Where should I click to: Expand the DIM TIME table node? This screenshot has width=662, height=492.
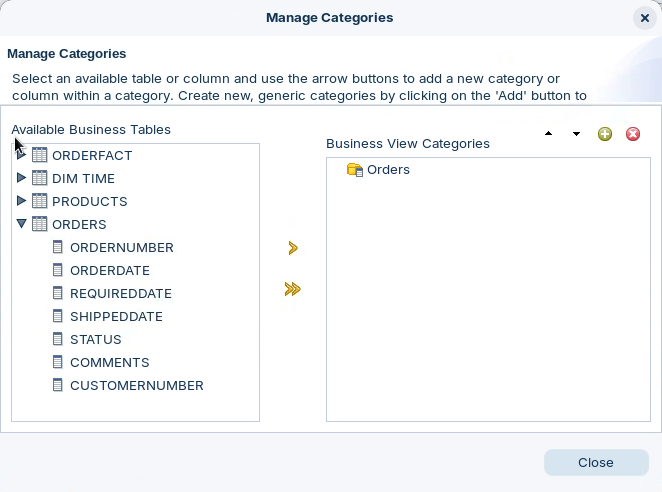click(x=22, y=178)
